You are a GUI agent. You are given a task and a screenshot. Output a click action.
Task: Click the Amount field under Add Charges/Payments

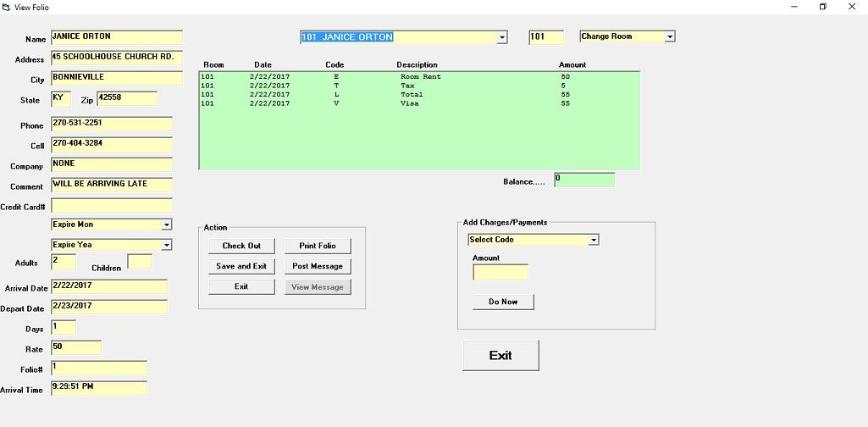pyautogui.click(x=500, y=273)
